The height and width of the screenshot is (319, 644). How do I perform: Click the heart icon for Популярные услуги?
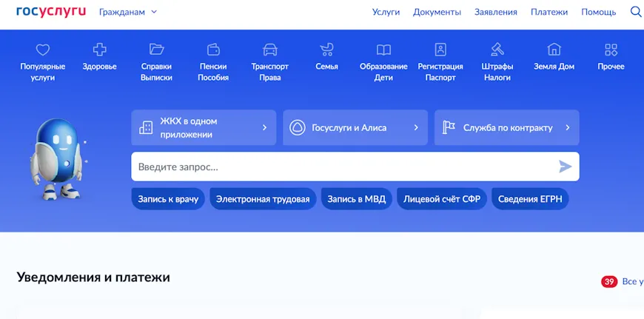coord(43,50)
